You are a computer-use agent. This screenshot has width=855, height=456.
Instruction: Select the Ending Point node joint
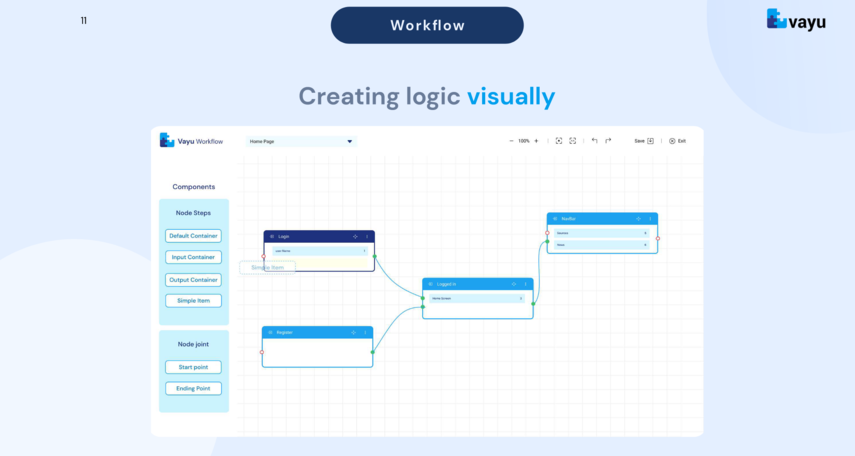(194, 389)
